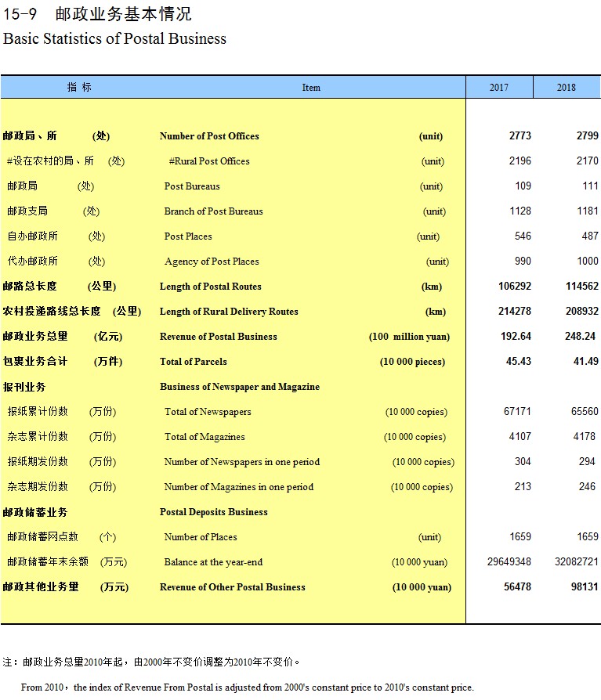Click the Chinese footnote starting with '注：'
This screenshot has width=601, height=700.
tap(151, 662)
